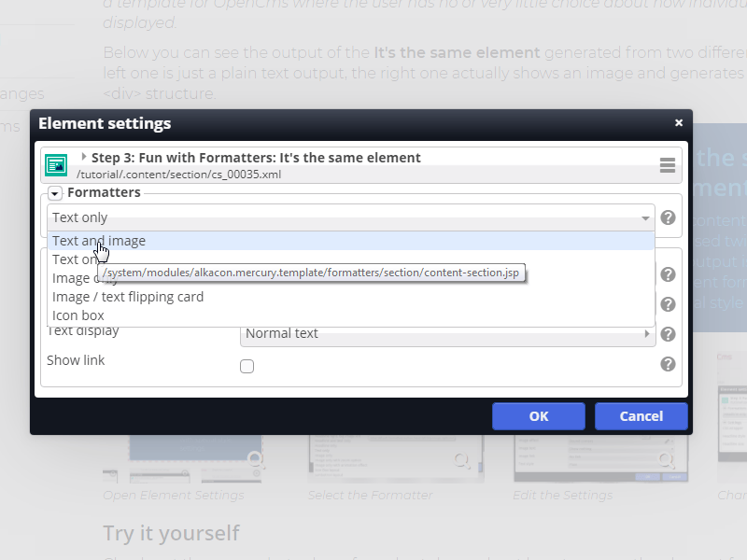This screenshot has width=747, height=560.
Task: Click the teal content section type icon
Action: [56, 164]
